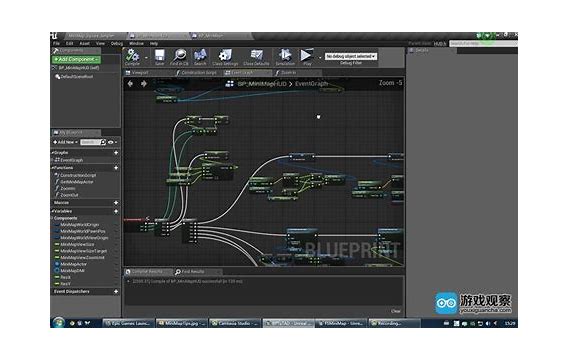The height and width of the screenshot is (360, 568).
Task: Open the Debug menu
Action: 117,43
